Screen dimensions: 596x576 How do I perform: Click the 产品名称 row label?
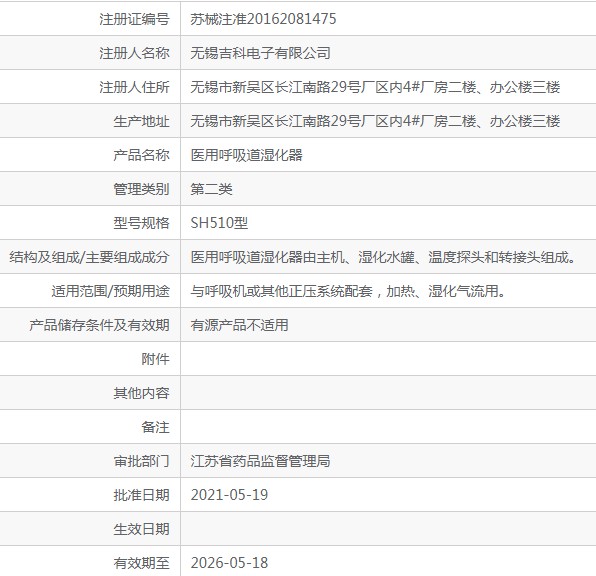click(141, 155)
